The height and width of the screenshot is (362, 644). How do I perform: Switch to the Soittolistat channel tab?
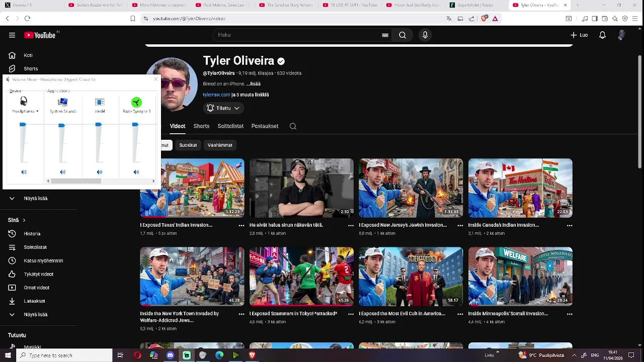pos(230,126)
